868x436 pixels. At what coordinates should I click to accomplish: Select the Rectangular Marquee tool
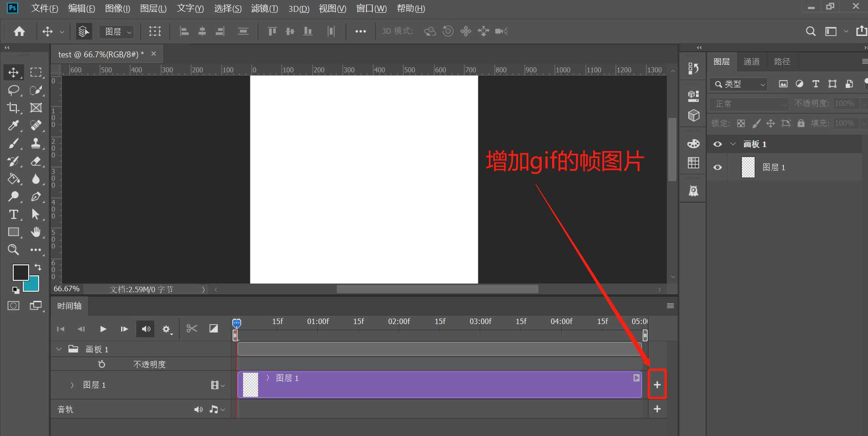pyautogui.click(x=36, y=72)
